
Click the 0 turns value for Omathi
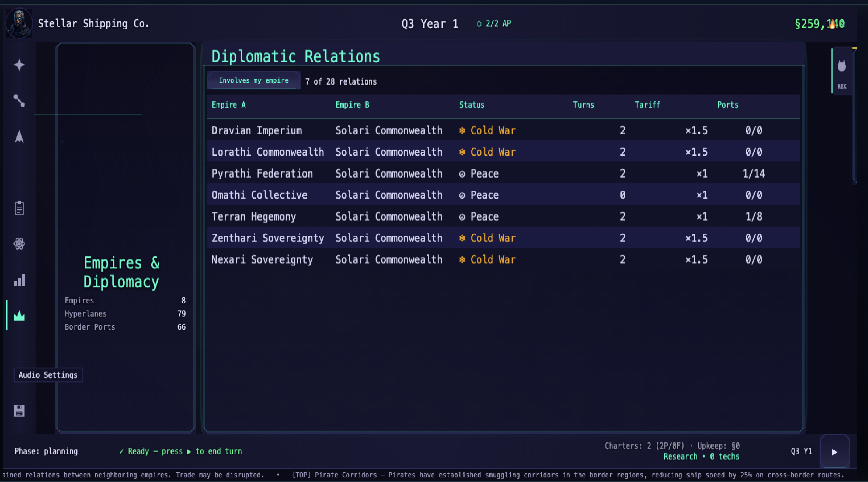pyautogui.click(x=622, y=195)
